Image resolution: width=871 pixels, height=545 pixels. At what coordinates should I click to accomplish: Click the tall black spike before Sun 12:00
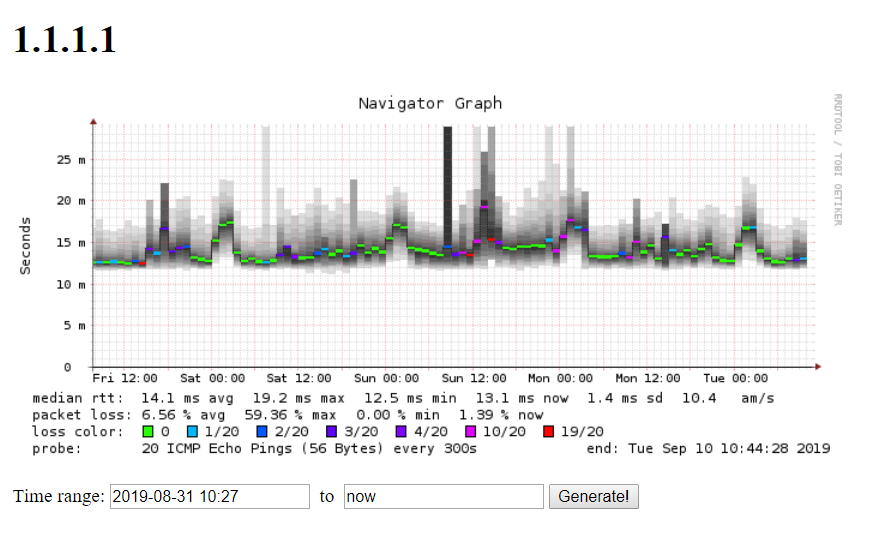point(448,186)
